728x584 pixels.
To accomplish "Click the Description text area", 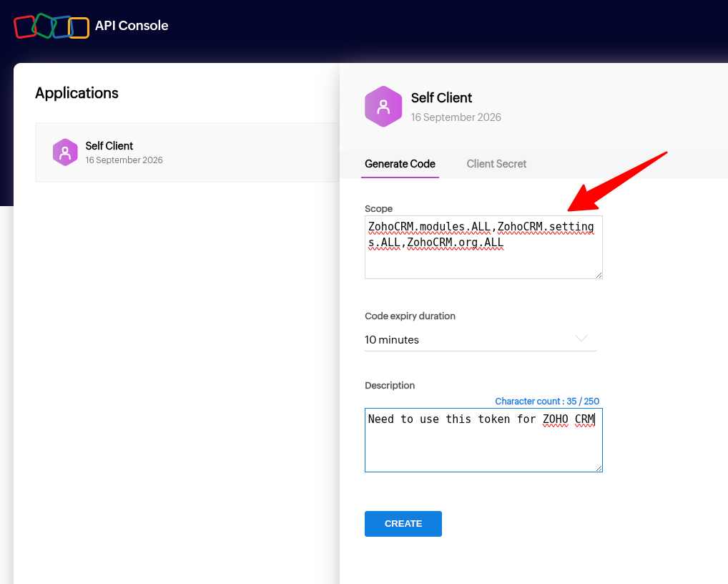I will [483, 440].
